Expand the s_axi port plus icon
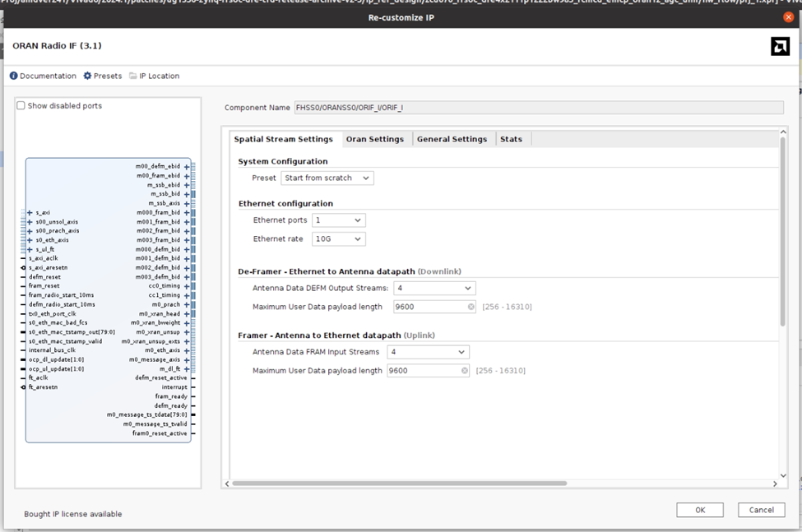This screenshot has height=532, width=802. coord(30,213)
